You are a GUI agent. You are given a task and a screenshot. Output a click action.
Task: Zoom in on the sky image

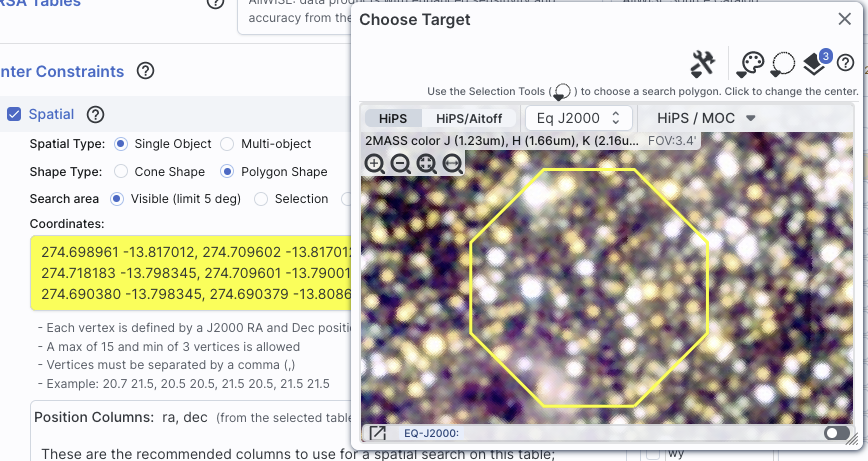[375, 164]
